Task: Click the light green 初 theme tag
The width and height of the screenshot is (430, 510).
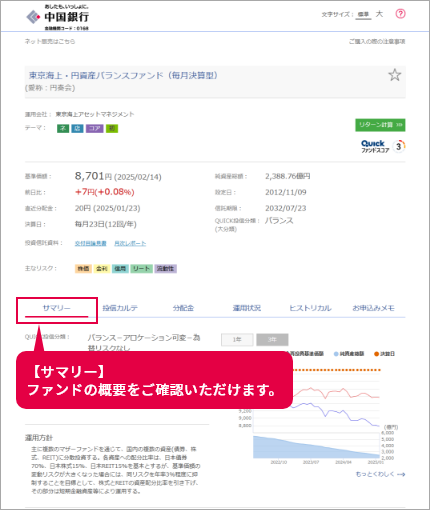Action: point(112,128)
